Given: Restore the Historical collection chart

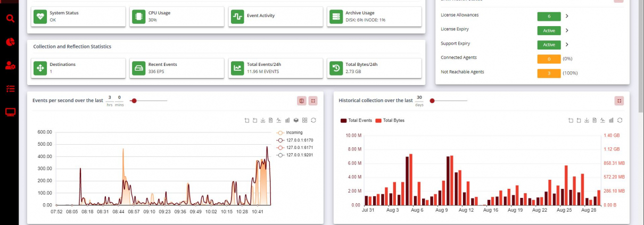Looking at the screenshot, I should tap(620, 120).
